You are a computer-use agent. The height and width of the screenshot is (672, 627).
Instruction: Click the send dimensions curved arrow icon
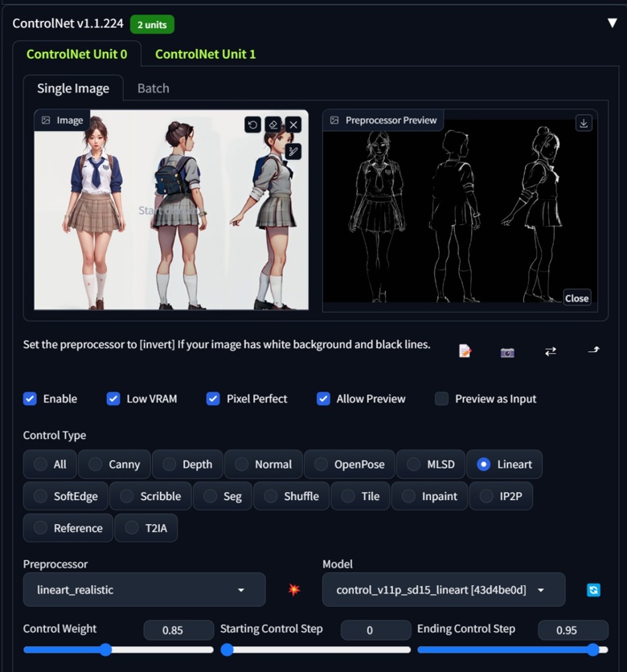click(593, 350)
